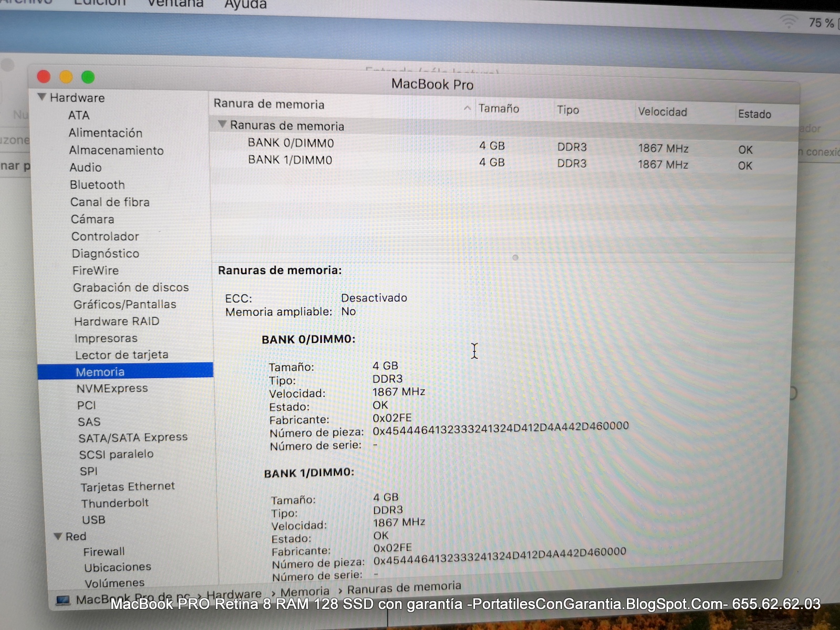Viewport: 840px width, 630px height.
Task: Click BANK 0 Fabricante value 0x02FE
Action: click(392, 418)
